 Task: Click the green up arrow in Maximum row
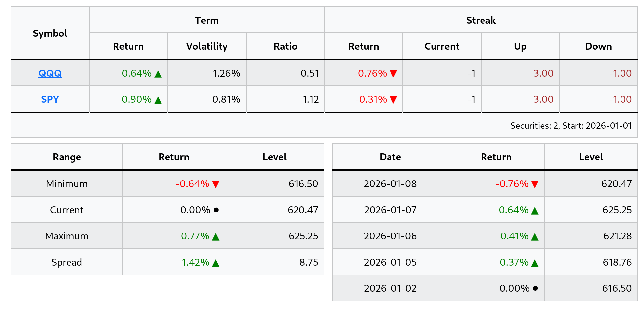pos(216,236)
